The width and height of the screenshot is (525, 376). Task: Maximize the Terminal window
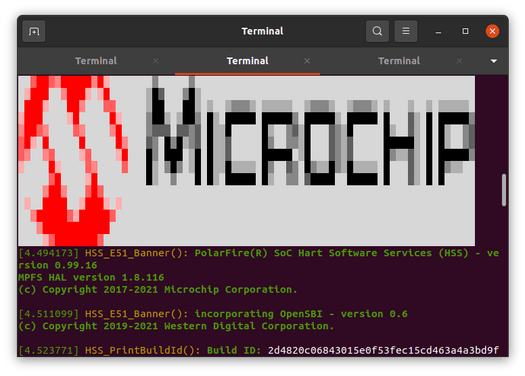465,31
